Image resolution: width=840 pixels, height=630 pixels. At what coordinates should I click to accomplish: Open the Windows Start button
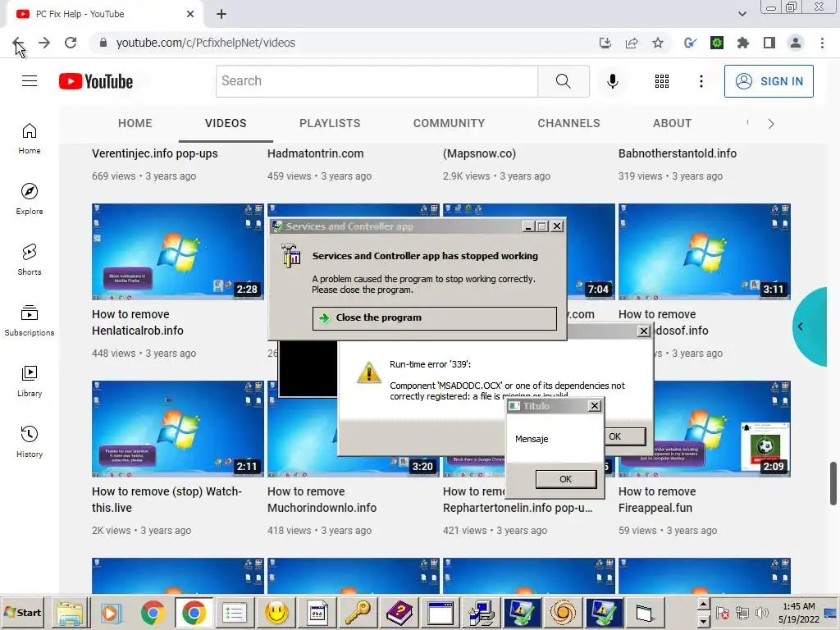point(22,613)
